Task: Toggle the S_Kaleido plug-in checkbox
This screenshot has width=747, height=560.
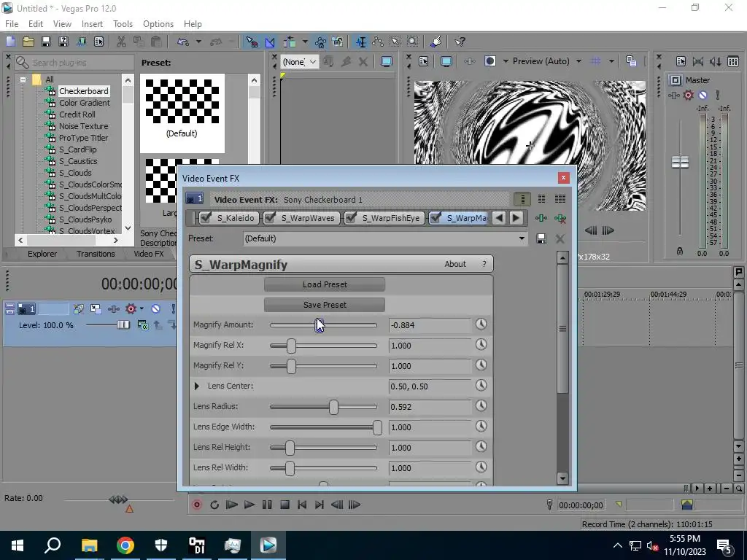Action: (206, 217)
